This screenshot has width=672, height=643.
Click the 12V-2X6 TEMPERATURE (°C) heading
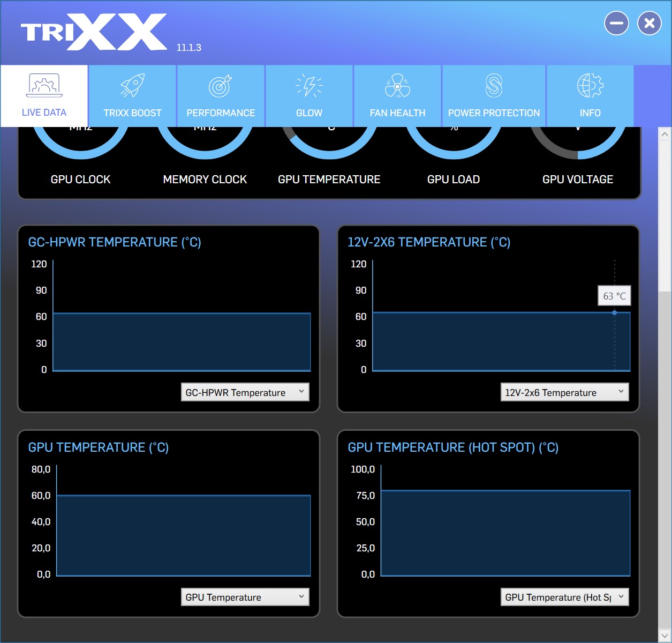point(429,242)
